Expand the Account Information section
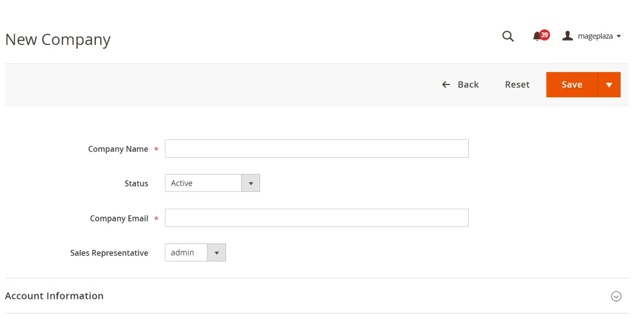The width and height of the screenshot is (644, 322). click(55, 296)
